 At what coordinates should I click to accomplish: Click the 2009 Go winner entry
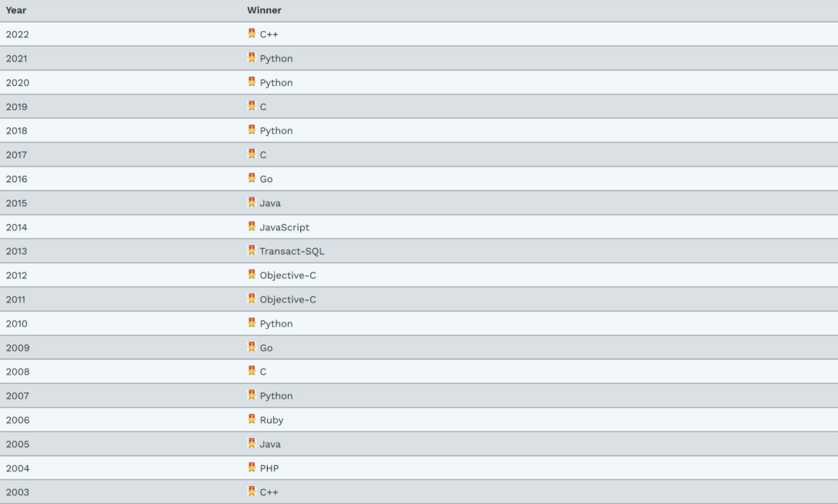pos(266,347)
